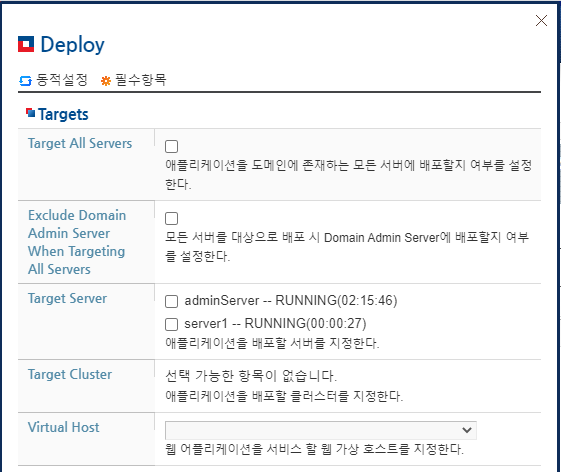Click adminServer -- RUNNING(02:15:46) text
561x472 pixels.
coord(291,301)
